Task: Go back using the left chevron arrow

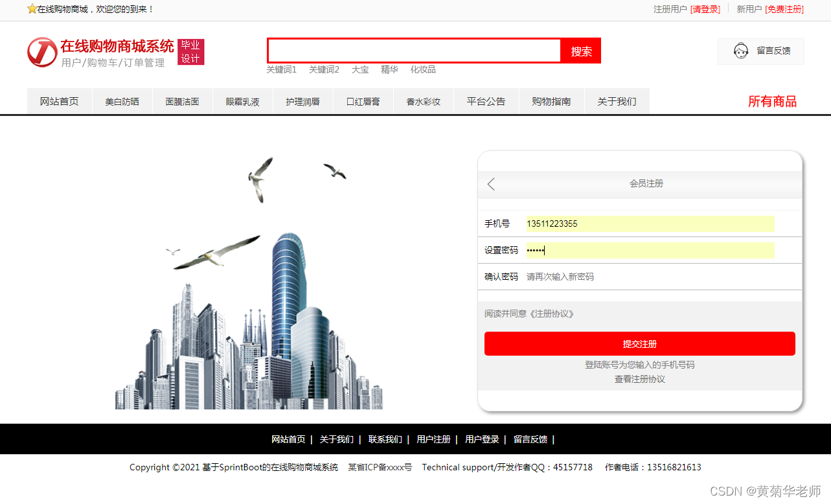Action: pyautogui.click(x=491, y=184)
